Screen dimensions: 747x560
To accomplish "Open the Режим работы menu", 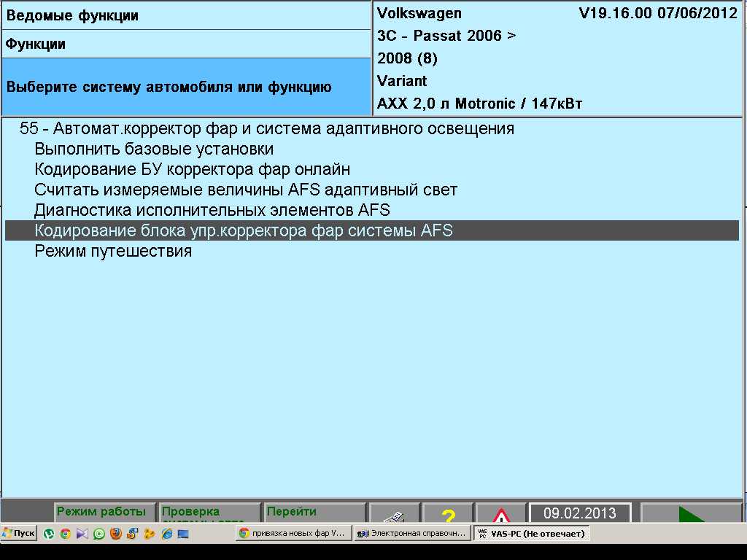I will (x=105, y=513).
